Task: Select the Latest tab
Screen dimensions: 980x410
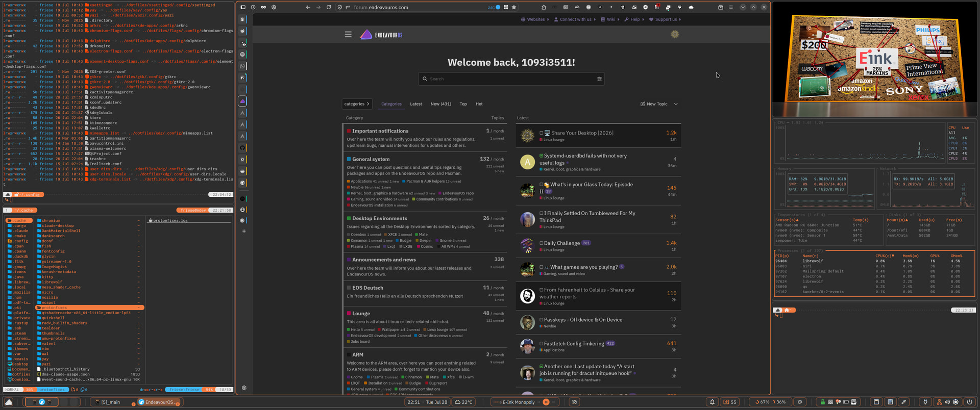Action: coord(416,104)
